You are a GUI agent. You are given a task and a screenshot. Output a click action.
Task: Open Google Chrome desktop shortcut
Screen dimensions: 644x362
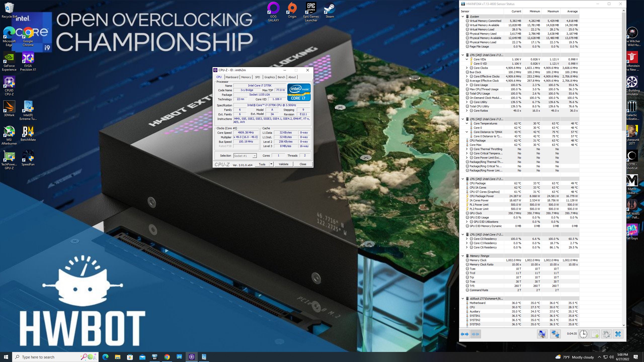pyautogui.click(x=28, y=36)
